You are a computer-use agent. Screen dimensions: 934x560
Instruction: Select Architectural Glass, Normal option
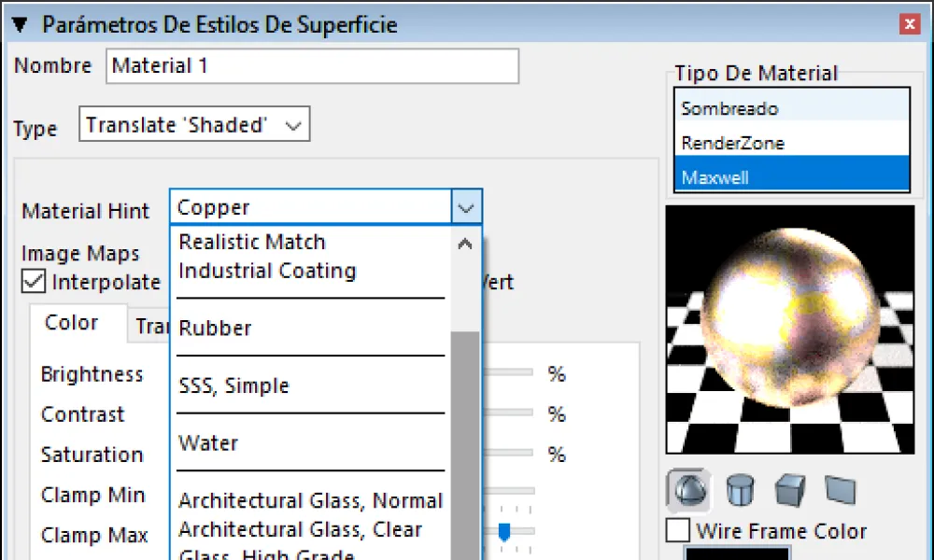point(310,501)
